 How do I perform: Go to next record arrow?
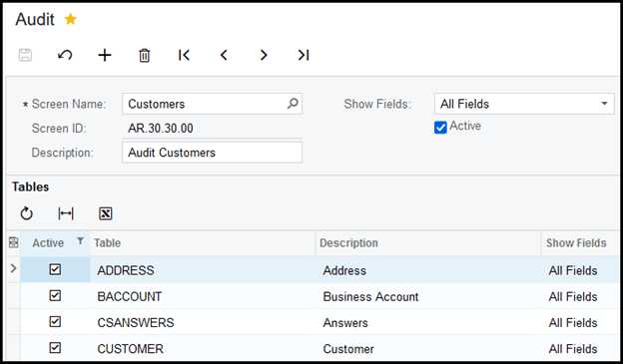click(x=264, y=55)
